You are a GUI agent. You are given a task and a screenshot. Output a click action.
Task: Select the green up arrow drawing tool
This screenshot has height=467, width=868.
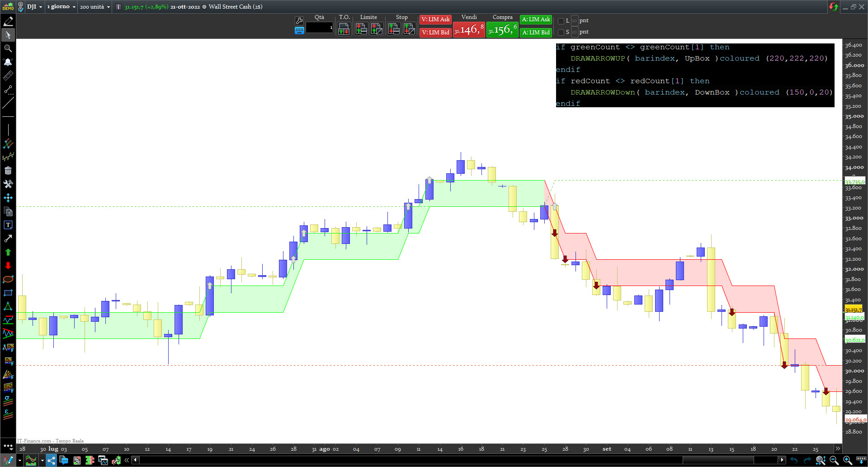click(8, 252)
